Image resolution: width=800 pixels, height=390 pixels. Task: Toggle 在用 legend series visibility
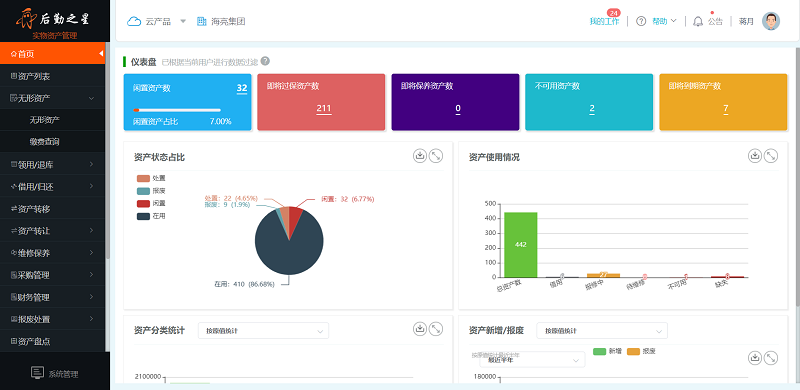tap(151, 216)
